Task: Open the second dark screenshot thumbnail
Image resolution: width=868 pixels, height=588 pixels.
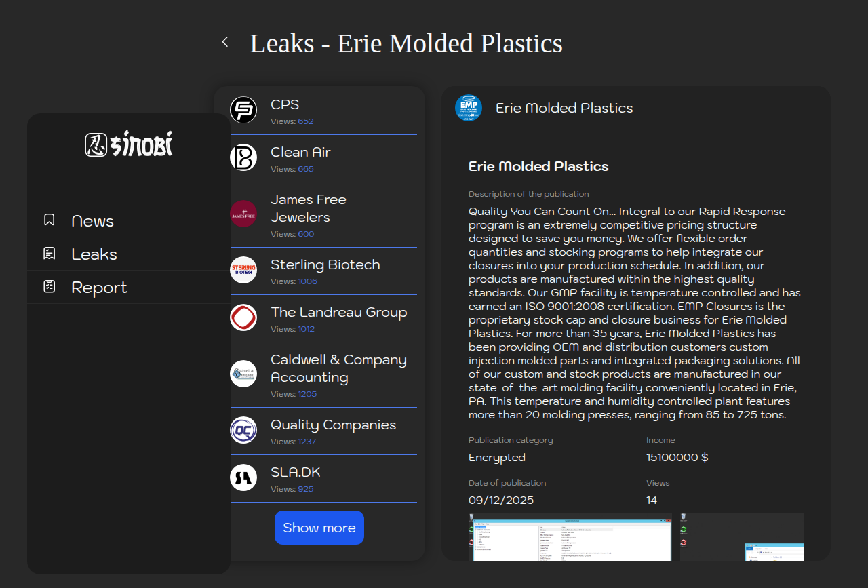Action: (741, 537)
